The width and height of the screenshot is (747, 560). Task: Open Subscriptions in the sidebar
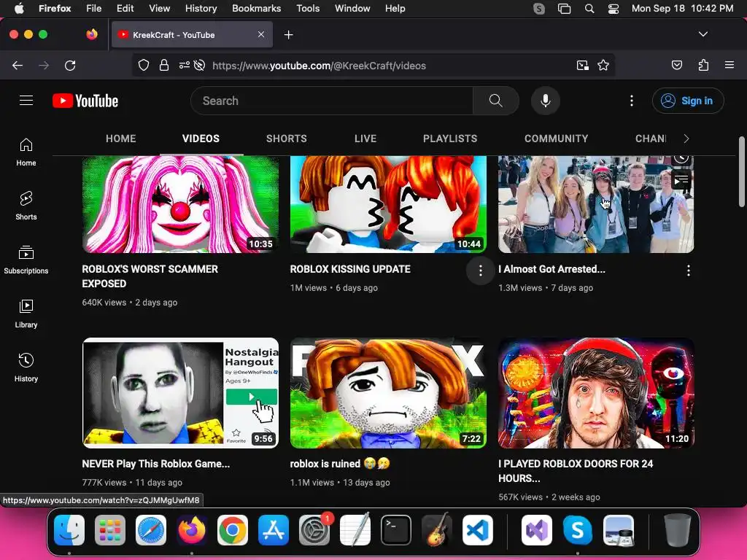point(26,260)
